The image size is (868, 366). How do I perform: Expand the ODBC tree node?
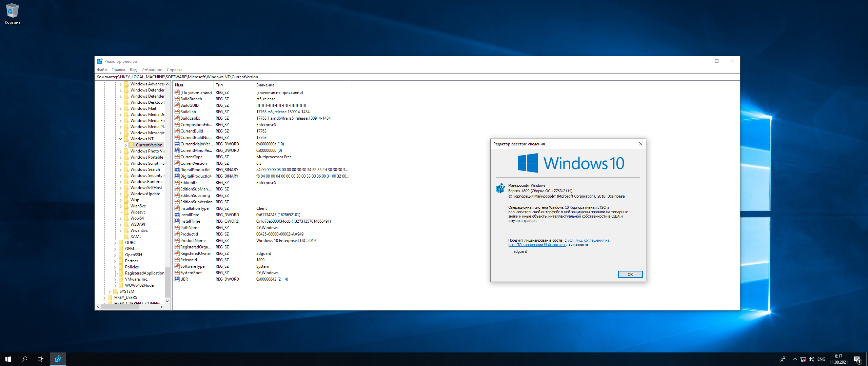[115, 243]
